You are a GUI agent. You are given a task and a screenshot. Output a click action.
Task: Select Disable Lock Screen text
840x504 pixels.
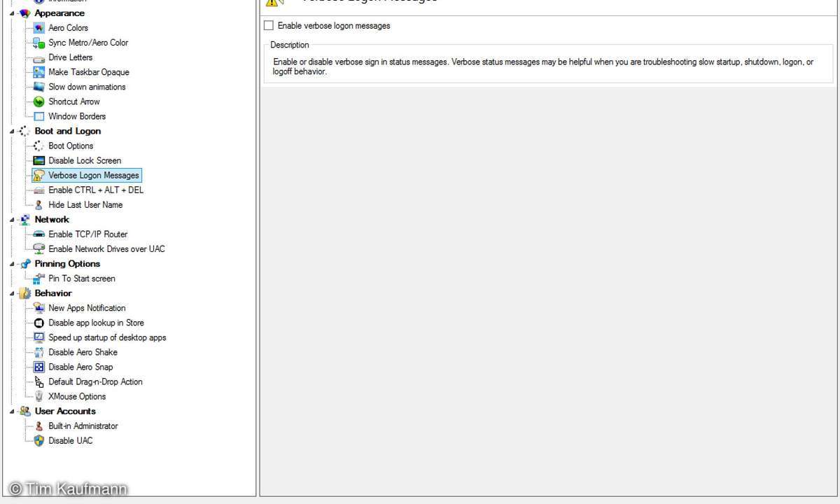pyautogui.click(x=85, y=160)
